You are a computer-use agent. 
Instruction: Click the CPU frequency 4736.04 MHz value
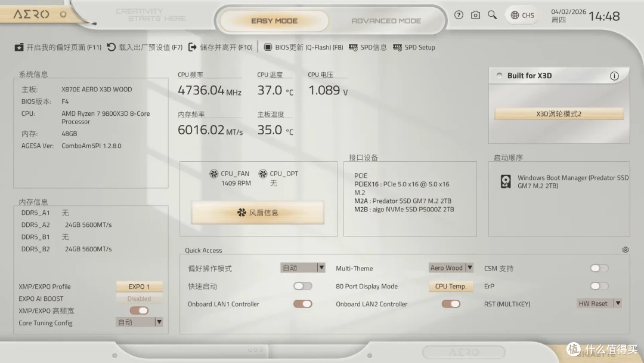(209, 90)
